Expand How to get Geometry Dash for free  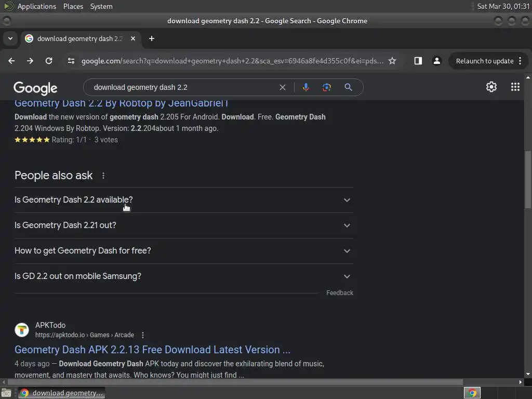(x=183, y=251)
